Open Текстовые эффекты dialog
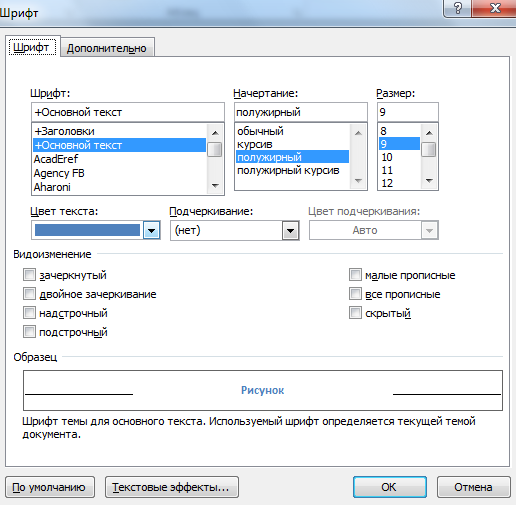The image size is (516, 505). (172, 487)
